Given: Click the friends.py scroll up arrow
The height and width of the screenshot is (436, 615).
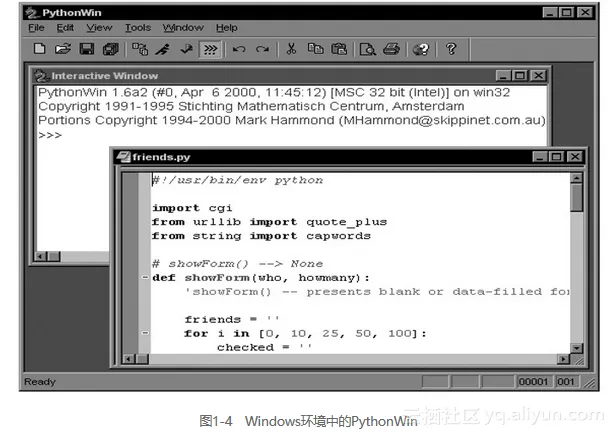Looking at the screenshot, I should (576, 178).
